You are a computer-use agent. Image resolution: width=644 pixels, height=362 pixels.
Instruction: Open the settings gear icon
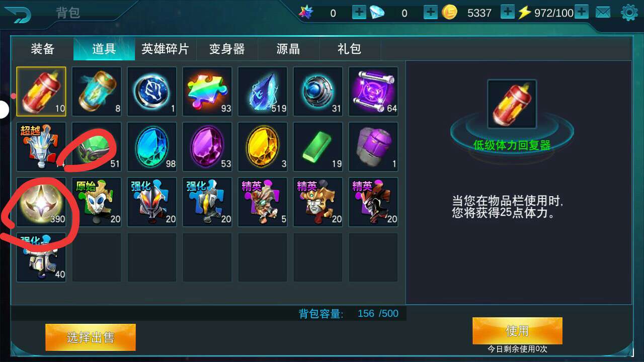pos(629,13)
